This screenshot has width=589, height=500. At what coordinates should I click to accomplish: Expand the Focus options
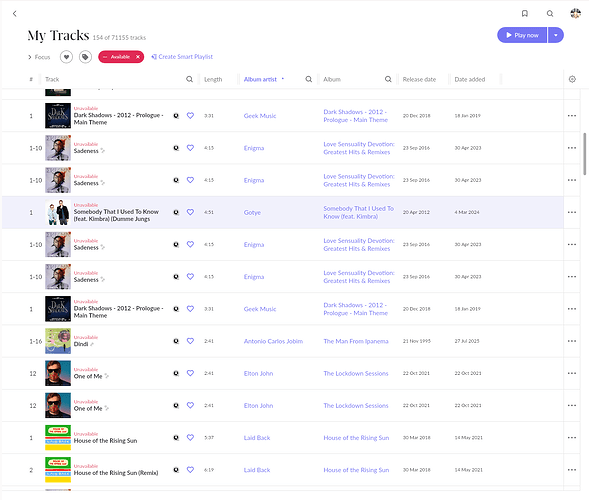point(39,57)
